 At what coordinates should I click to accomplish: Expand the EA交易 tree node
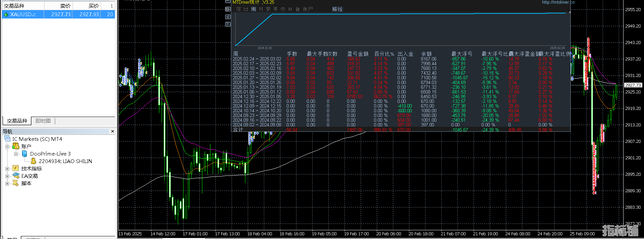click(x=7, y=176)
